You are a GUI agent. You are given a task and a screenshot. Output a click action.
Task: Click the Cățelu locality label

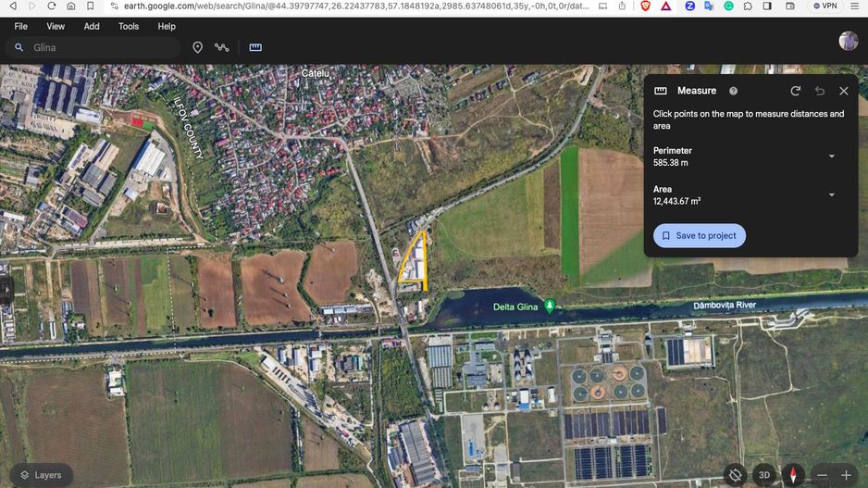click(x=315, y=73)
